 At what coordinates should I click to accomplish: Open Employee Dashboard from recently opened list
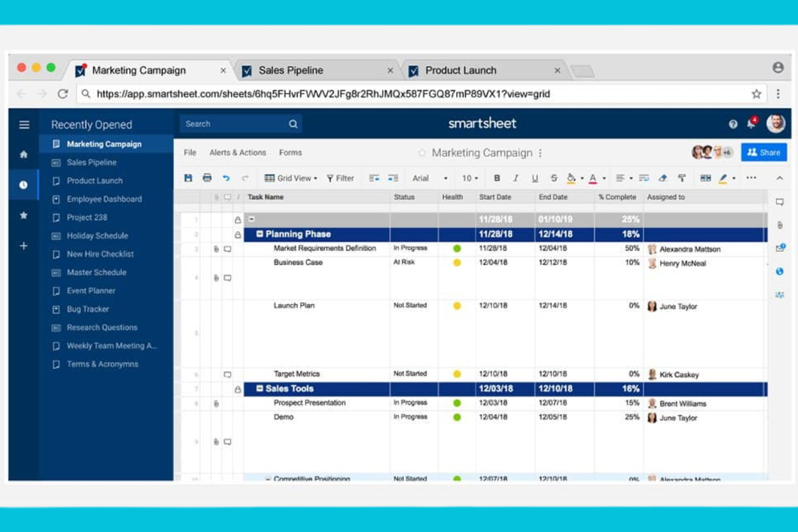tap(104, 199)
